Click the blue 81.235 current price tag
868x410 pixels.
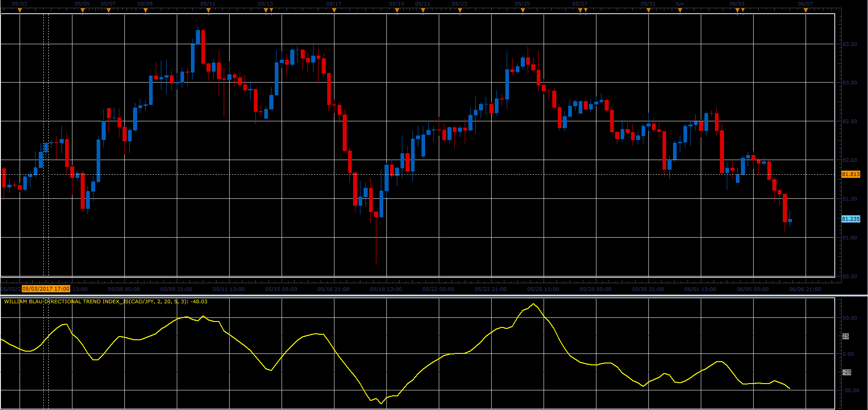pyautogui.click(x=851, y=219)
